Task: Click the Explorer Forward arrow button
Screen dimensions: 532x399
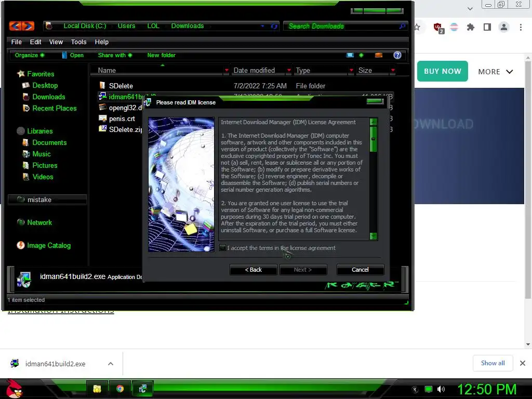Action: [28, 26]
